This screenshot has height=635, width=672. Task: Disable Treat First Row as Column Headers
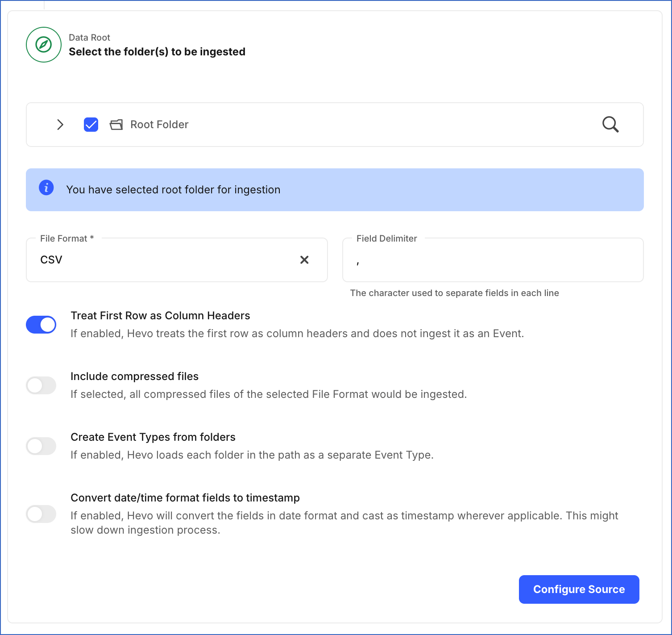point(41,325)
